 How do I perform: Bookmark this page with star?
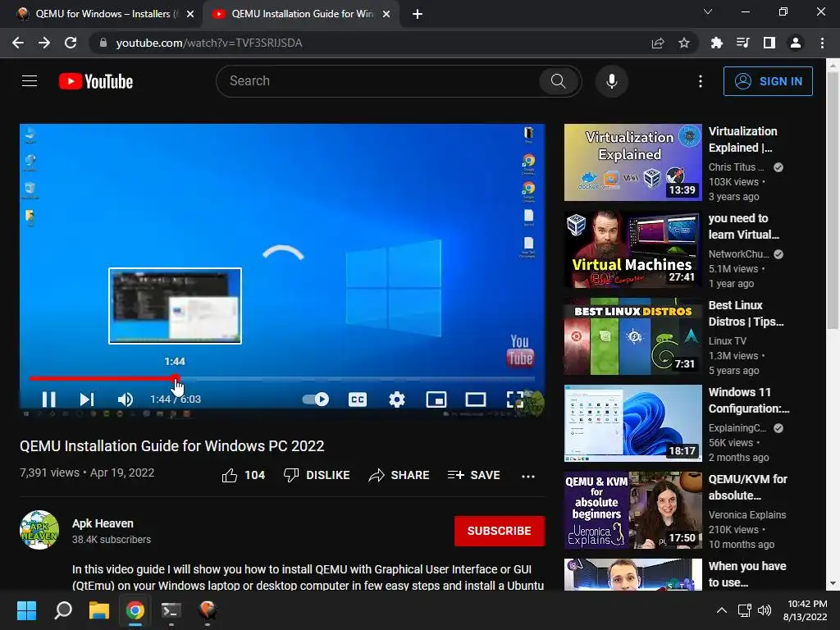tap(684, 43)
